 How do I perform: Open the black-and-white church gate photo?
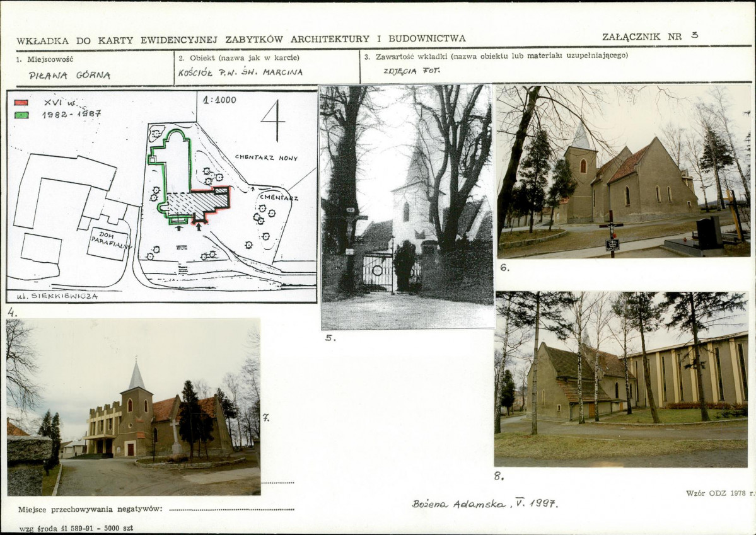407,207
